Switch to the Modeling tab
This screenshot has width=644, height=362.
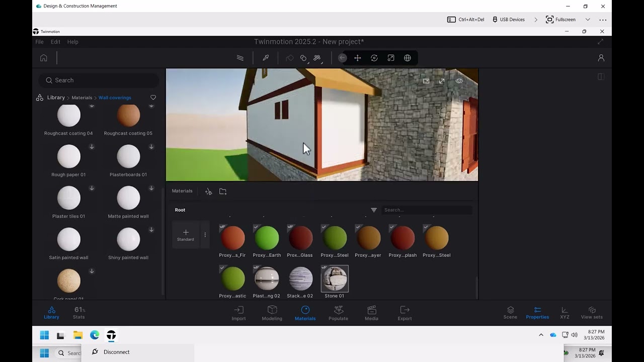[272, 313]
